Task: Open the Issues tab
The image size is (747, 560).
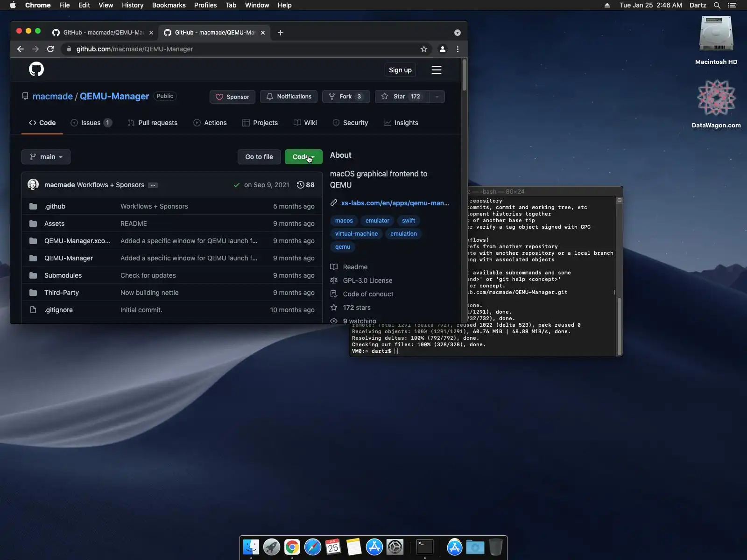Action: pyautogui.click(x=91, y=123)
